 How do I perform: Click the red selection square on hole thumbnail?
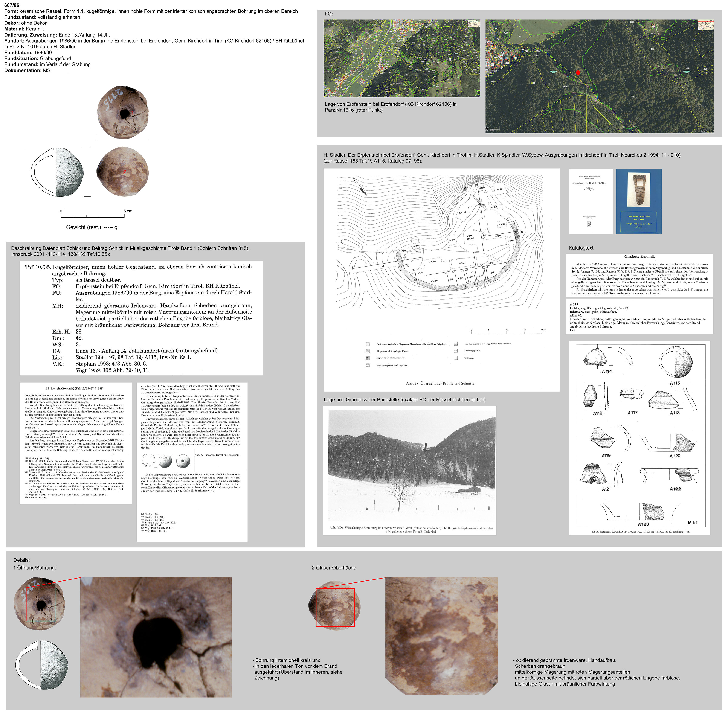pyautogui.click(x=41, y=604)
